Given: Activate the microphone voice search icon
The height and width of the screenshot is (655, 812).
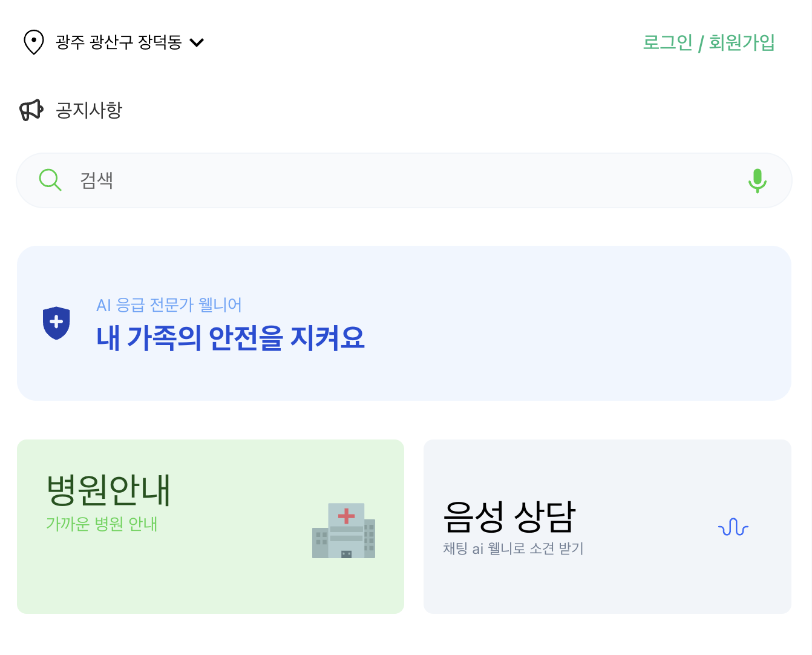Looking at the screenshot, I should 758,180.
